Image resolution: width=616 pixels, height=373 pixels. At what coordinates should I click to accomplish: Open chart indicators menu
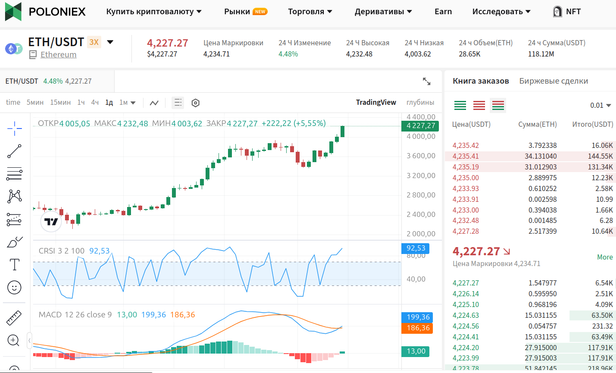click(x=154, y=103)
